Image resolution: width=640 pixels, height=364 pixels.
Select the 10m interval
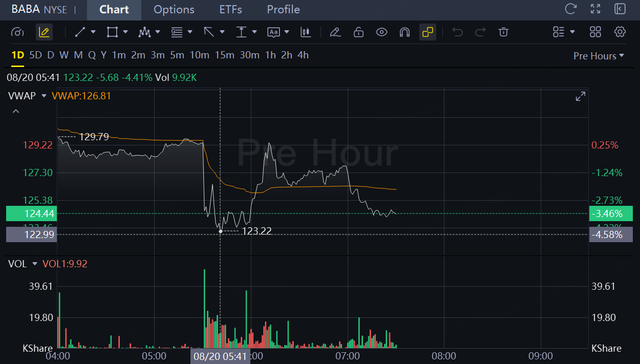tap(200, 55)
